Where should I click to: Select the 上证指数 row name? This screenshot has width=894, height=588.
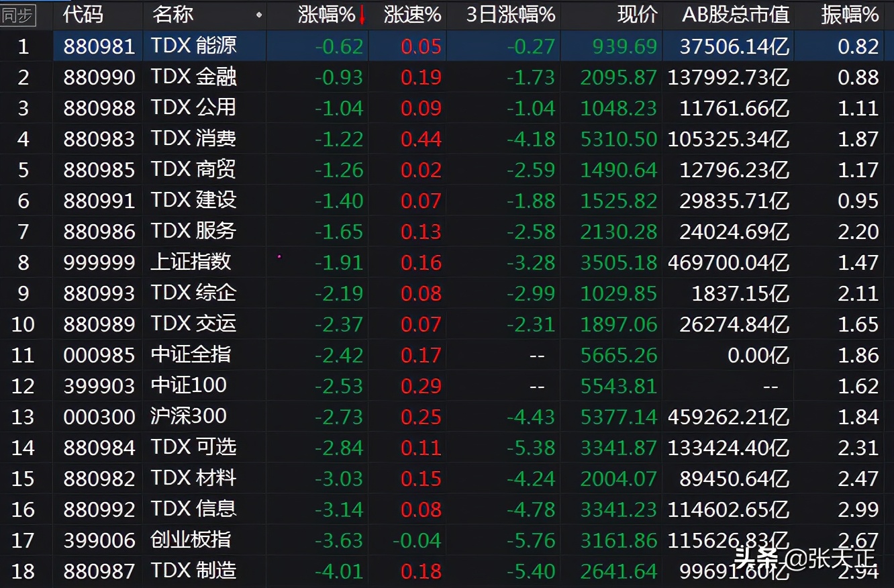191,262
